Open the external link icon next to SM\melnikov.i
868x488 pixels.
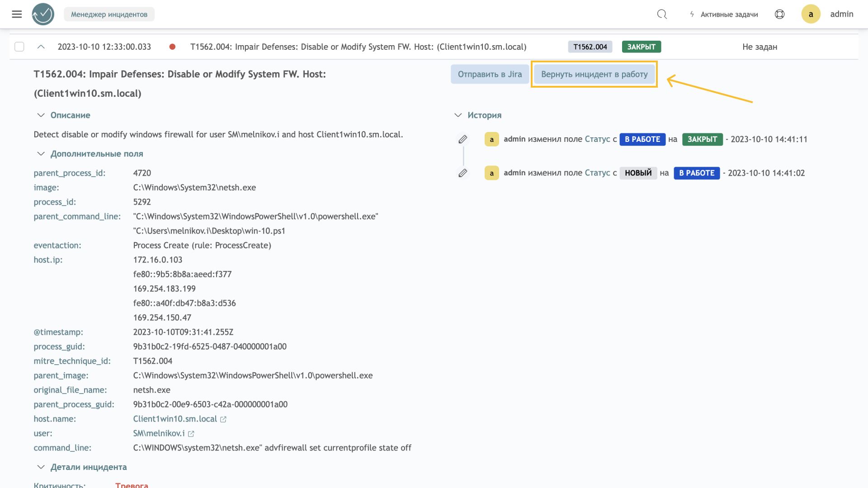[191, 434]
